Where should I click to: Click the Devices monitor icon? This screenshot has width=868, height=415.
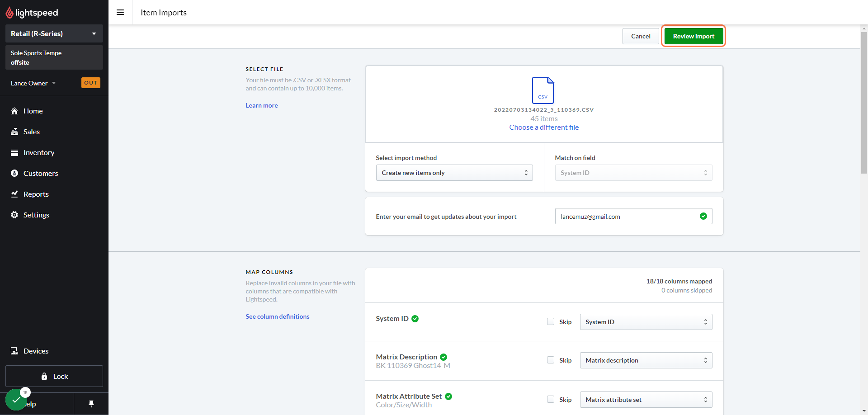(14, 351)
